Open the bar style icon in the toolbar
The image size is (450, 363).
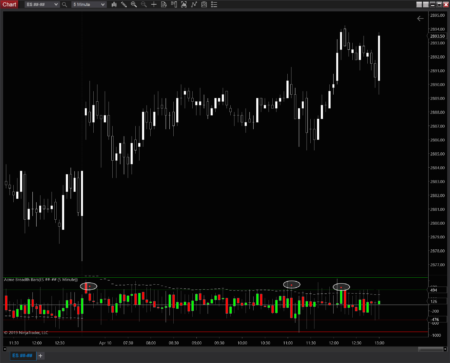coord(114,4)
